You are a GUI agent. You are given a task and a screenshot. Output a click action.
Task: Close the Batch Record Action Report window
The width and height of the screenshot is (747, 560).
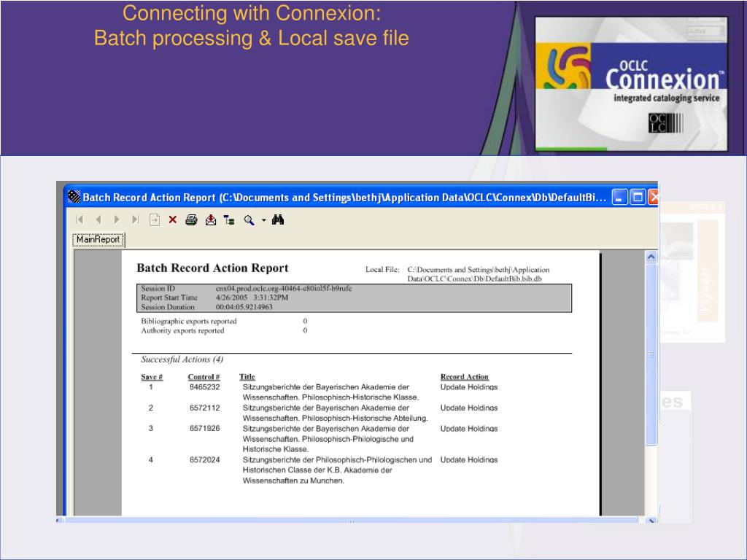pos(653,197)
